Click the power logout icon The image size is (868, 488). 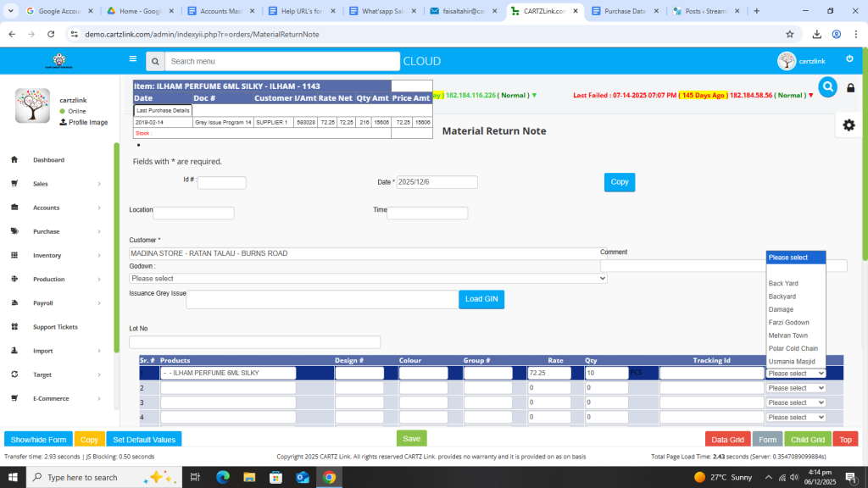pyautogui.click(x=849, y=58)
